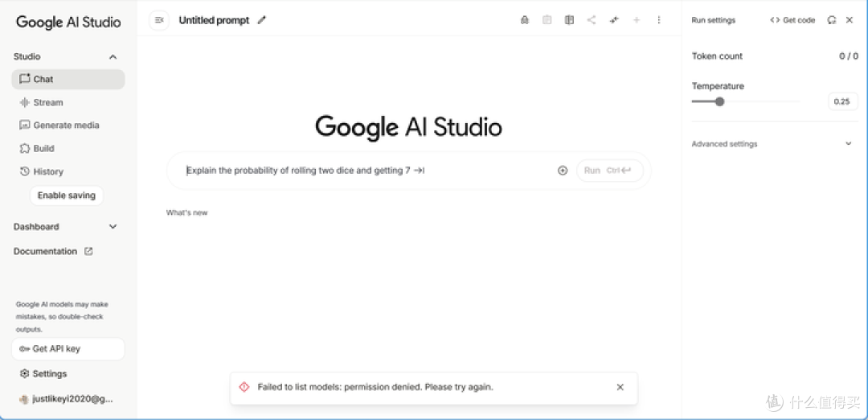Screen dimensions: 868x420
Task: Click the Temperature value field 0.25
Action: [843, 101]
